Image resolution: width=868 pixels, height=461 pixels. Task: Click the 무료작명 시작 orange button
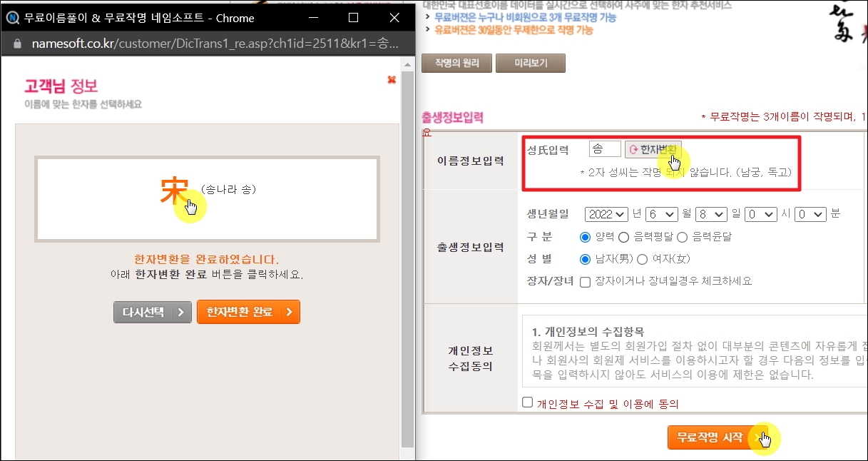click(720, 437)
